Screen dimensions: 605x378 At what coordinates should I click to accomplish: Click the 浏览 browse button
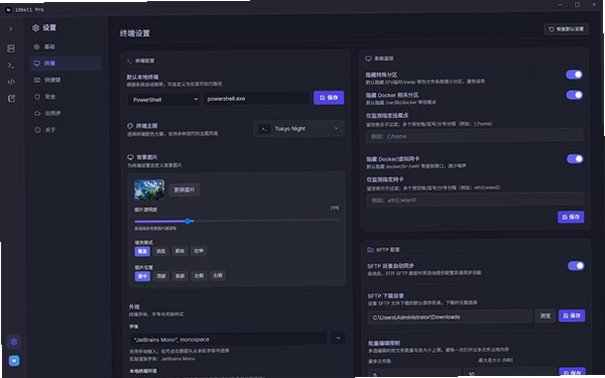(x=545, y=316)
